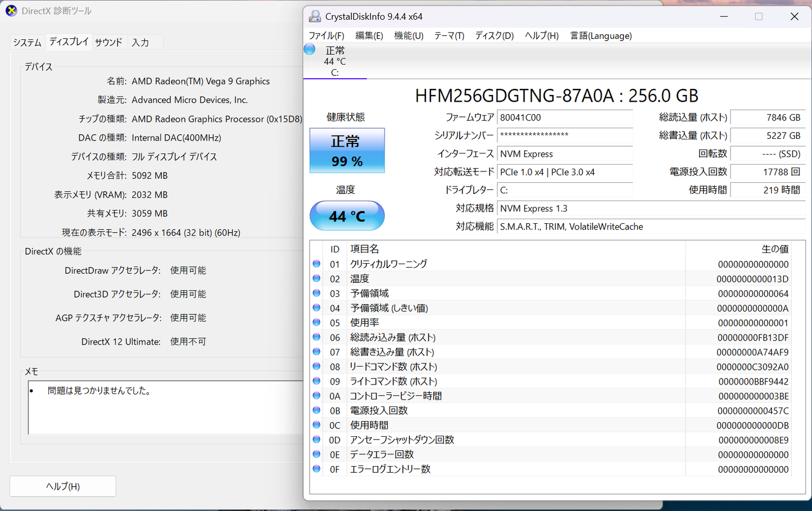Image resolution: width=812 pixels, height=511 pixels.
Task: Click the status dot for 電源投入回数 row (ID 0B)
Action: click(316, 410)
